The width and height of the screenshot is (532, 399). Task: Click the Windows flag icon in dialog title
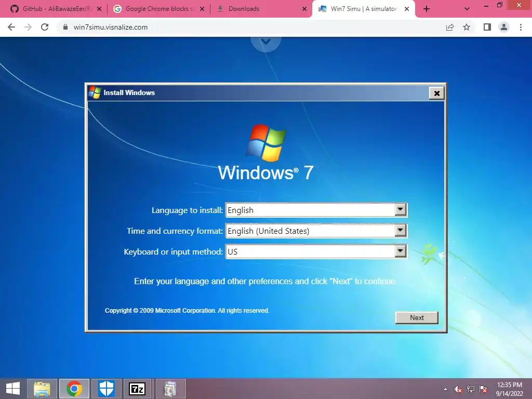pos(95,92)
